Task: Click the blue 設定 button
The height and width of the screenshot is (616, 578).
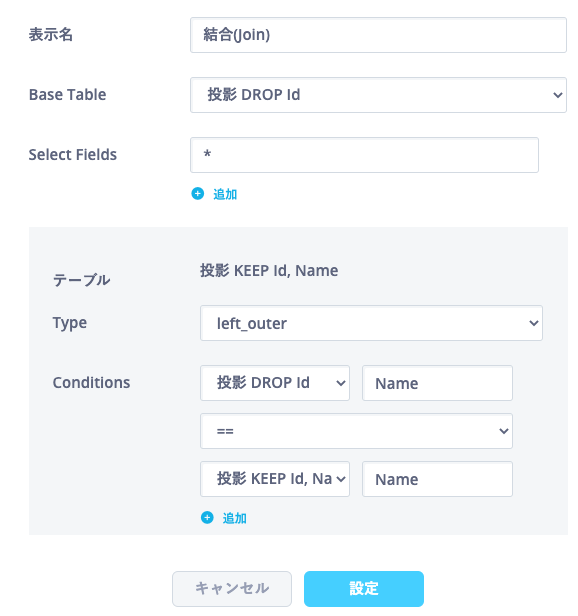Action: point(364,588)
